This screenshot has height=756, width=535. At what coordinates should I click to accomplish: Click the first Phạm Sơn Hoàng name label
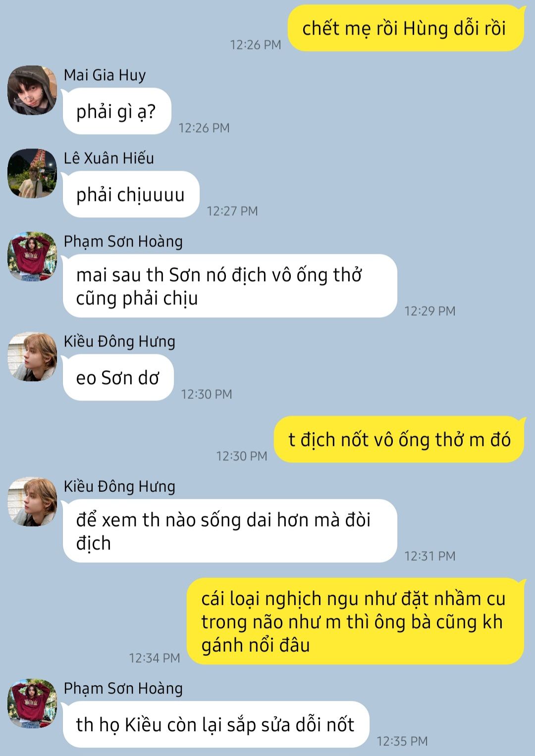click(123, 242)
